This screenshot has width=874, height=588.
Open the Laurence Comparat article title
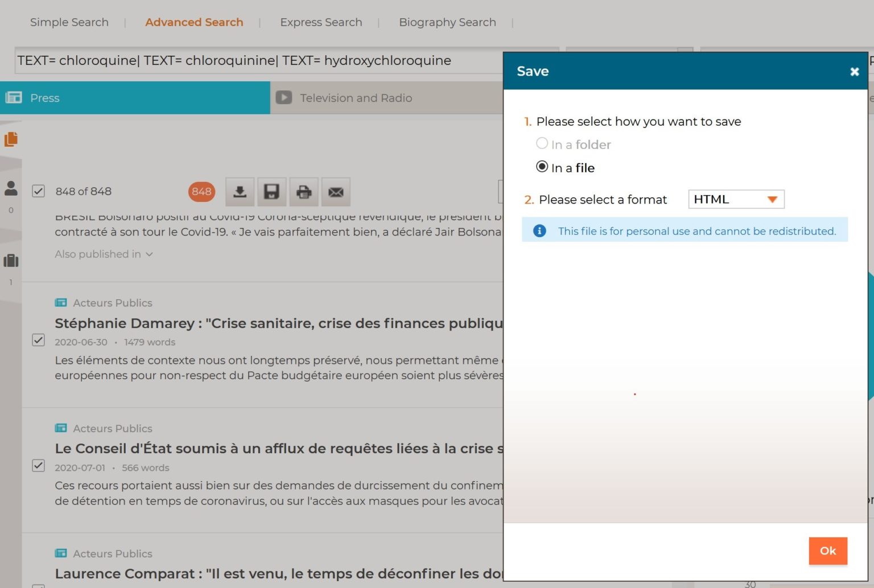click(279, 573)
